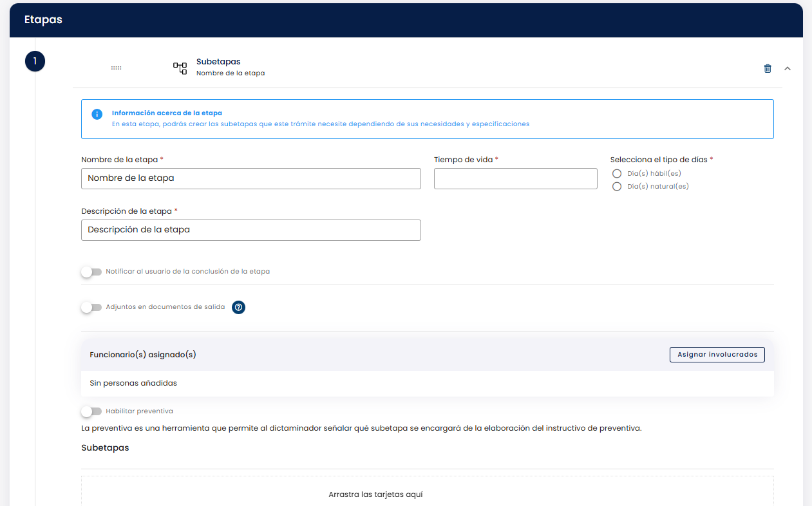Enable the Habilitar preventiva switch
The width and height of the screenshot is (812, 506).
pos(91,411)
